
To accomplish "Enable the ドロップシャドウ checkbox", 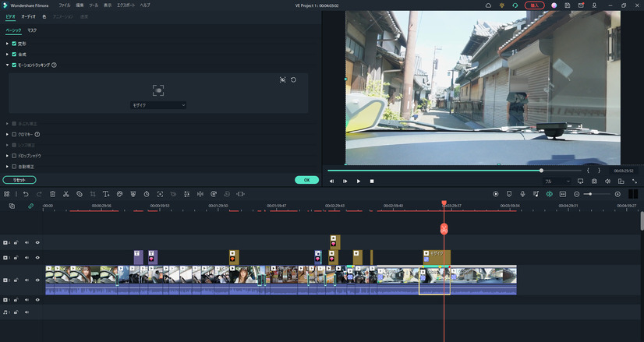I will (x=14, y=156).
